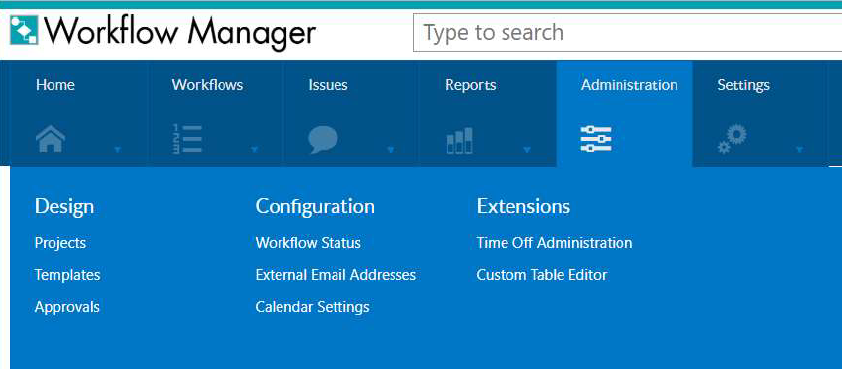Click the Issues speech bubble icon

(323, 140)
